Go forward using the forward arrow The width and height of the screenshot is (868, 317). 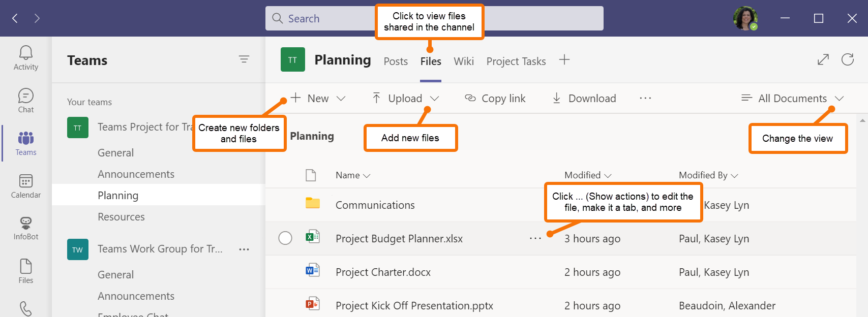coord(37,18)
